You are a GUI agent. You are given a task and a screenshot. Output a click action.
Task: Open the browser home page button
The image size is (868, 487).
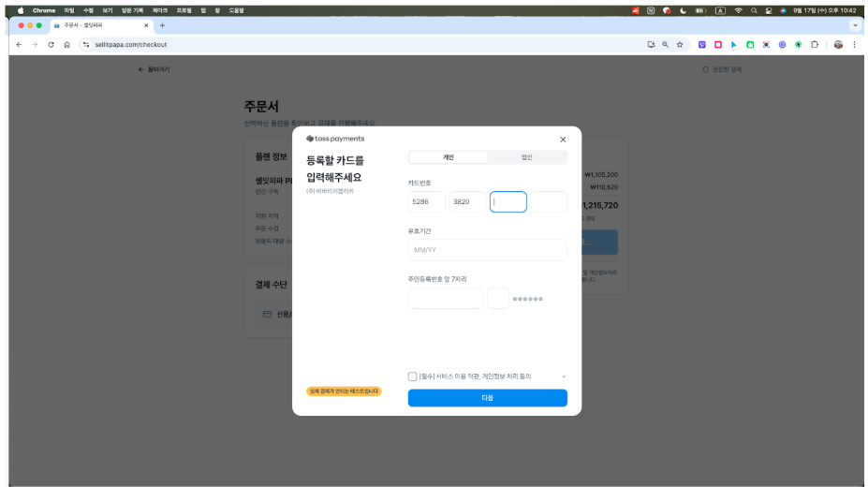[67, 45]
